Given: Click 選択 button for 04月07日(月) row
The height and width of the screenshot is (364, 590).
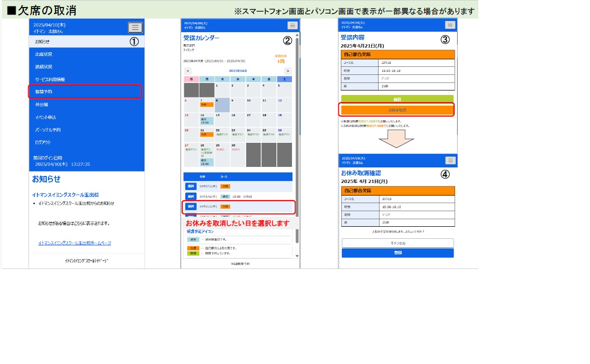Looking at the screenshot, I should [191, 186].
